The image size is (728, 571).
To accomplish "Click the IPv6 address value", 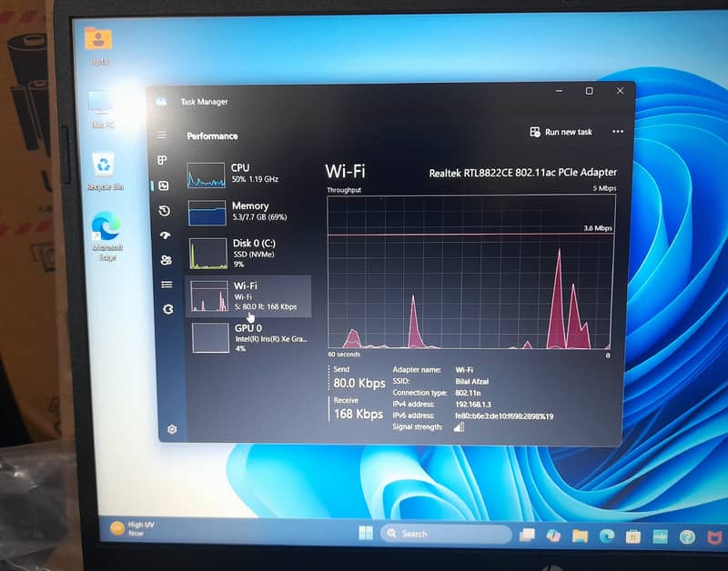I will pyautogui.click(x=504, y=416).
